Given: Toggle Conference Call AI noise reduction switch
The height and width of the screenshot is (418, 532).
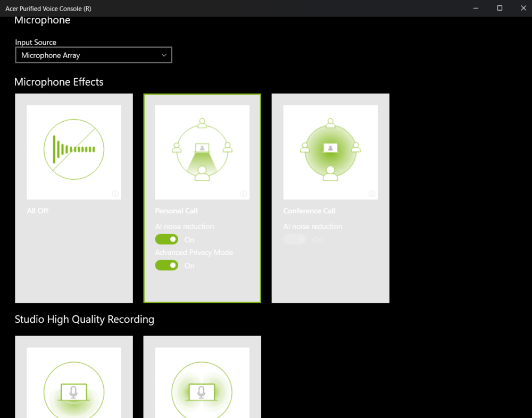Looking at the screenshot, I should point(295,239).
